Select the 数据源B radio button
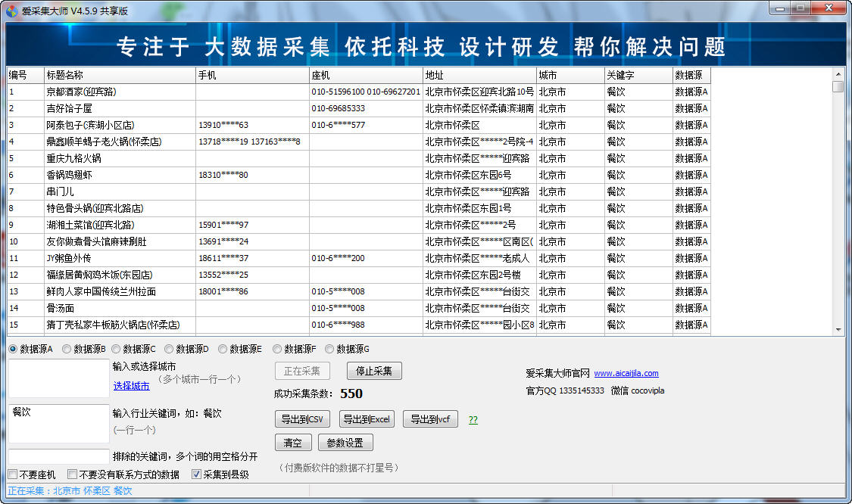This screenshot has height=504, width=852. click(67, 349)
